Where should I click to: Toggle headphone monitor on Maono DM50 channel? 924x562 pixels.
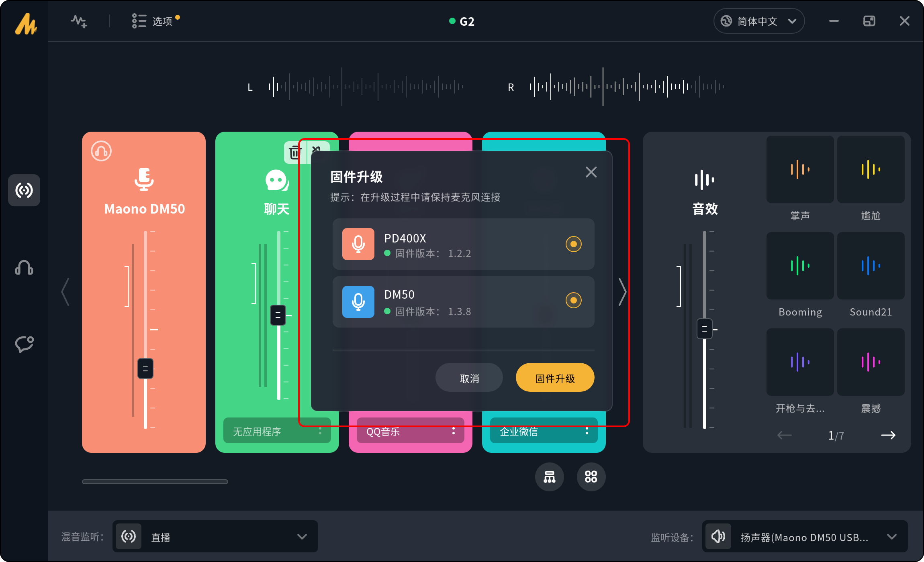click(101, 151)
